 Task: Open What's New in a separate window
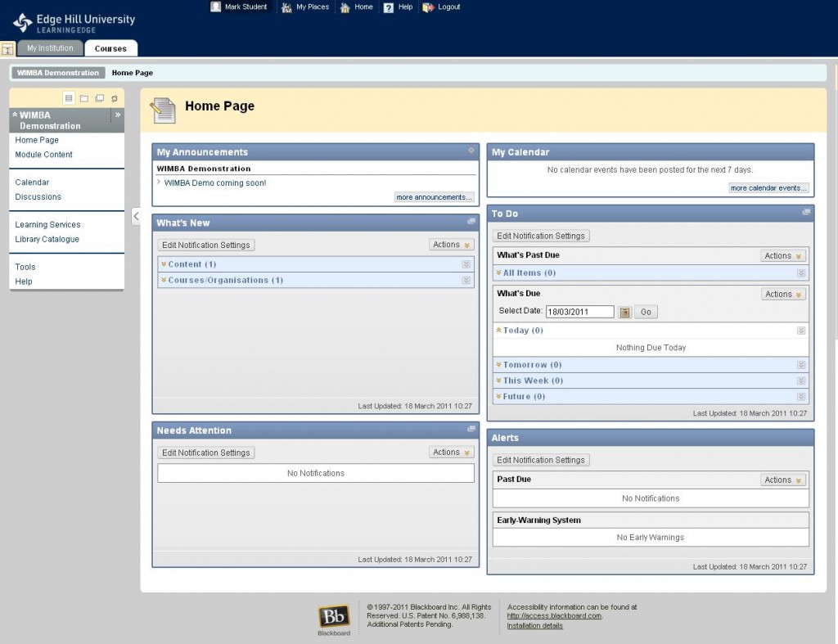(471, 221)
